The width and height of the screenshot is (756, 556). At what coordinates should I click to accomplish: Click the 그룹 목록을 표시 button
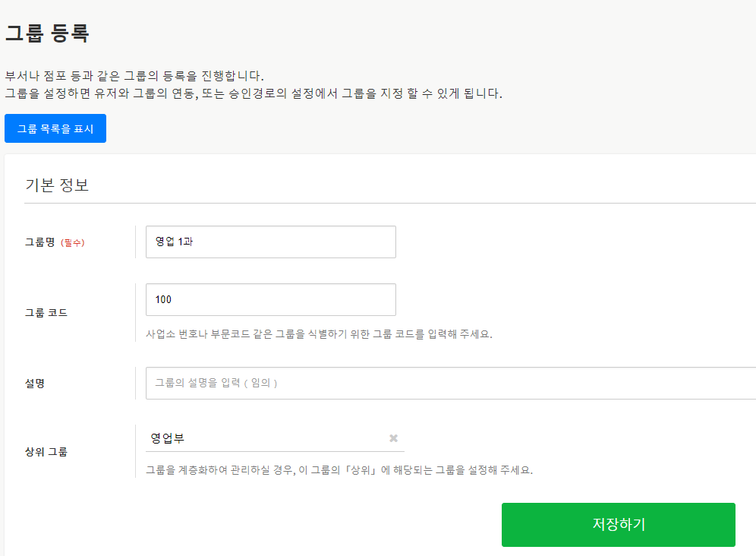click(55, 129)
